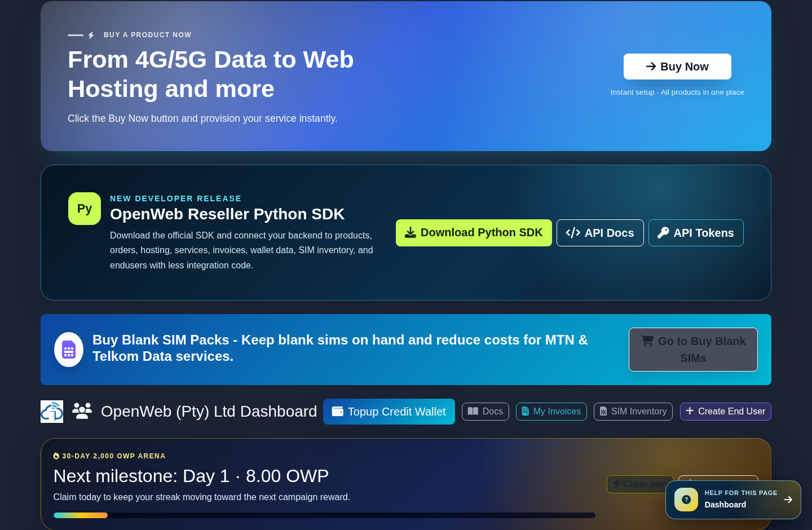Click the yellow question mark help icon
The height and width of the screenshot is (530, 812).
pyautogui.click(x=686, y=500)
